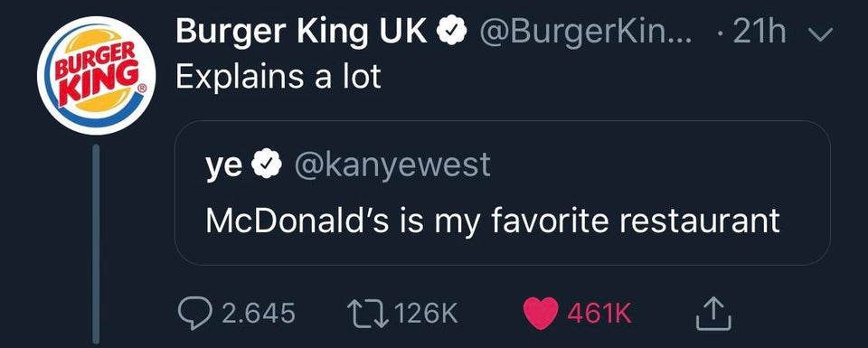
Task: Open the @BurgerKin... handle link
Action: [x=588, y=34]
